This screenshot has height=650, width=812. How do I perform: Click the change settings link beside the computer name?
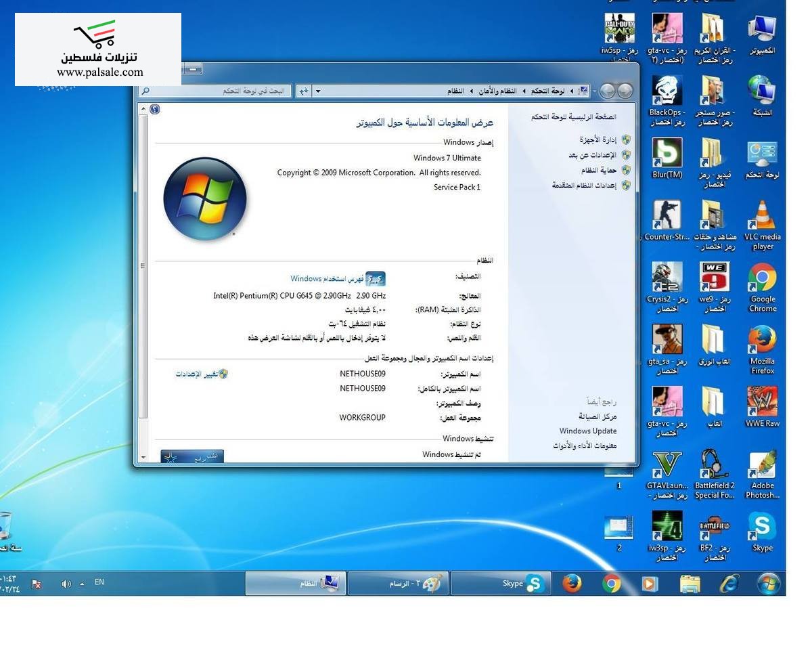click(197, 374)
